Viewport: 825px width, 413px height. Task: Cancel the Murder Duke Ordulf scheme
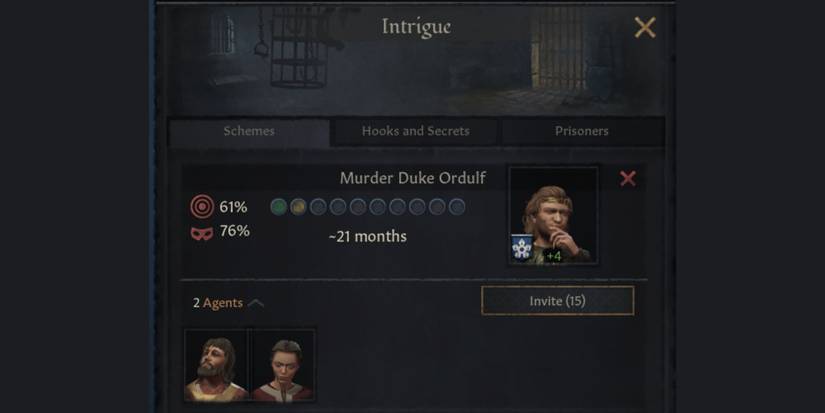pyautogui.click(x=628, y=179)
